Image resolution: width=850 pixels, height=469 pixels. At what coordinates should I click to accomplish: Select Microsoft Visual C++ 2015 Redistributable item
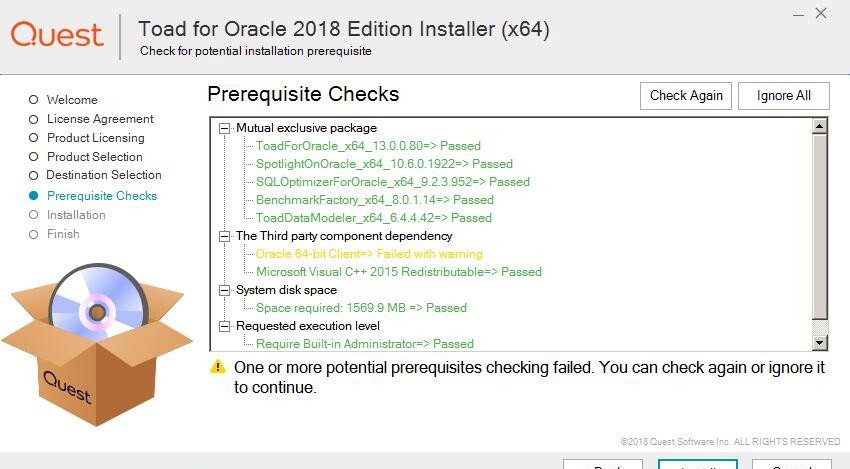click(x=398, y=272)
